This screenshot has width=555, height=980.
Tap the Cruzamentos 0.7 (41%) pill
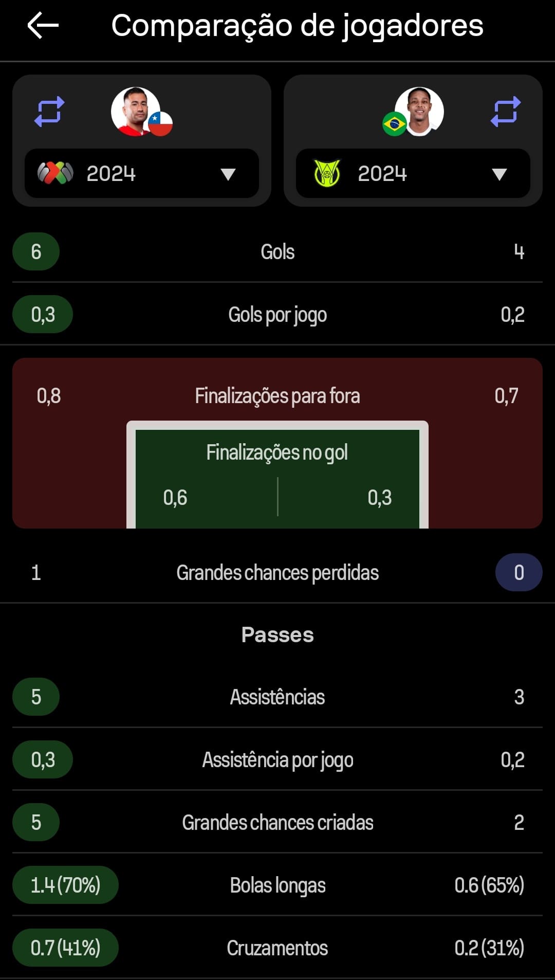[x=65, y=948]
